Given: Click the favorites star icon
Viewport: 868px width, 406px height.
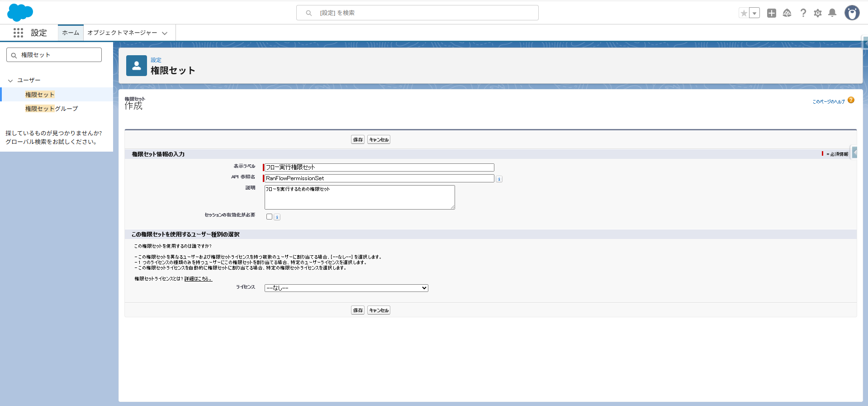Looking at the screenshot, I should [x=744, y=13].
